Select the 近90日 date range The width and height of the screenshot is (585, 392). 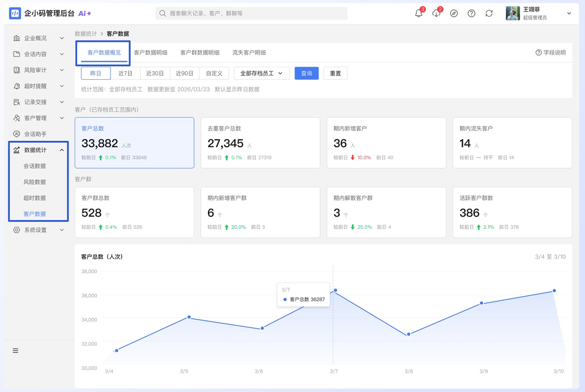184,73
